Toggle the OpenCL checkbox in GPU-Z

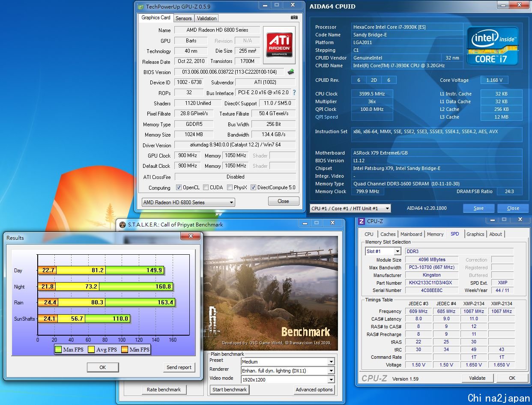coord(179,188)
